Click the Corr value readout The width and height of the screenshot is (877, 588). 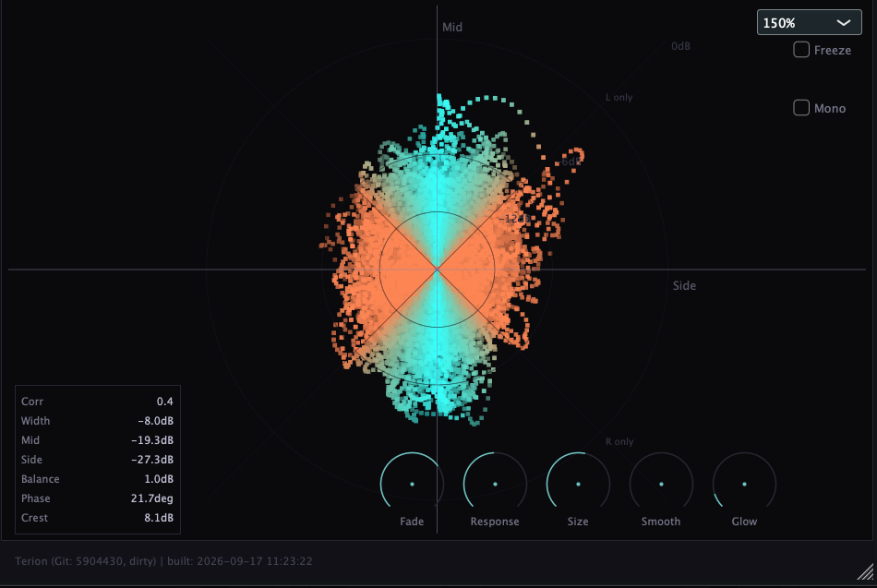164,402
